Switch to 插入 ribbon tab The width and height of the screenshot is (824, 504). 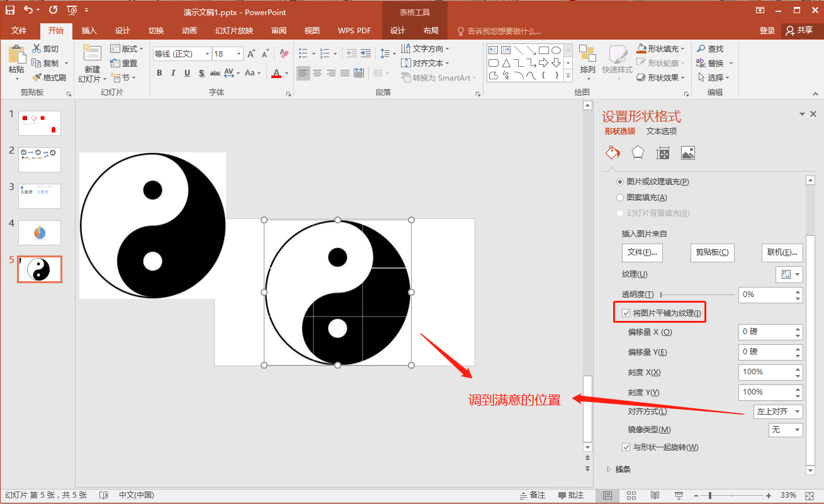point(89,31)
